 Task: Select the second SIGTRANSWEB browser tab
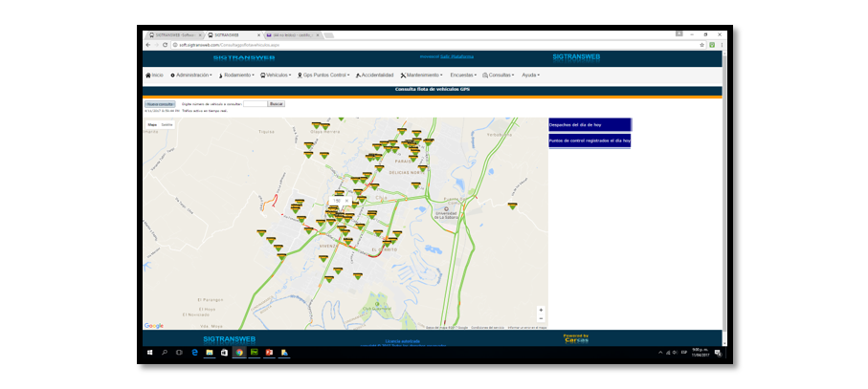pos(234,34)
